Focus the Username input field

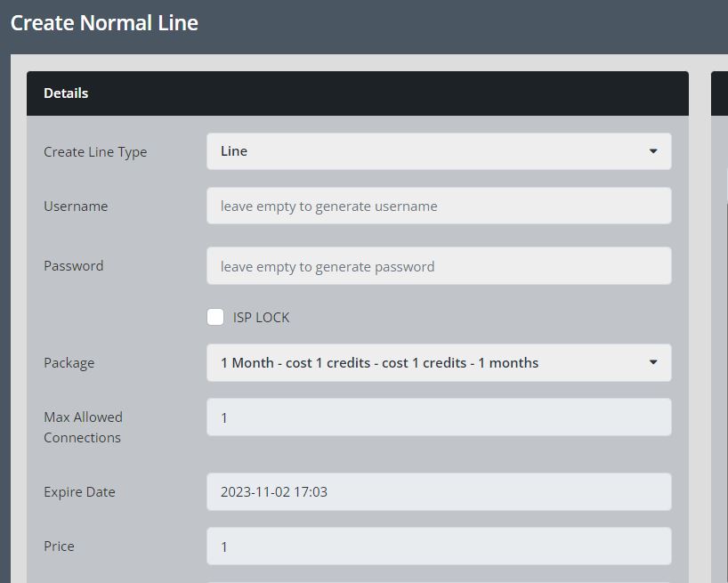point(438,206)
